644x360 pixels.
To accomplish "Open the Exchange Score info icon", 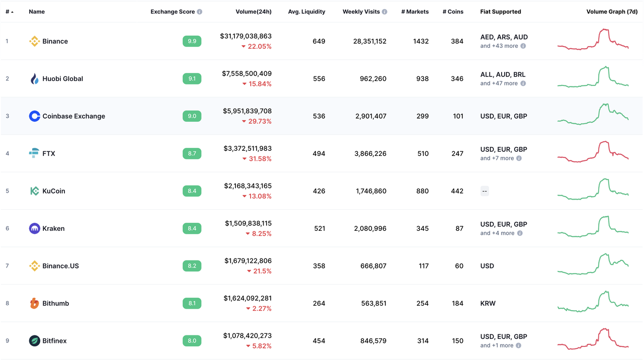I will tap(200, 12).
